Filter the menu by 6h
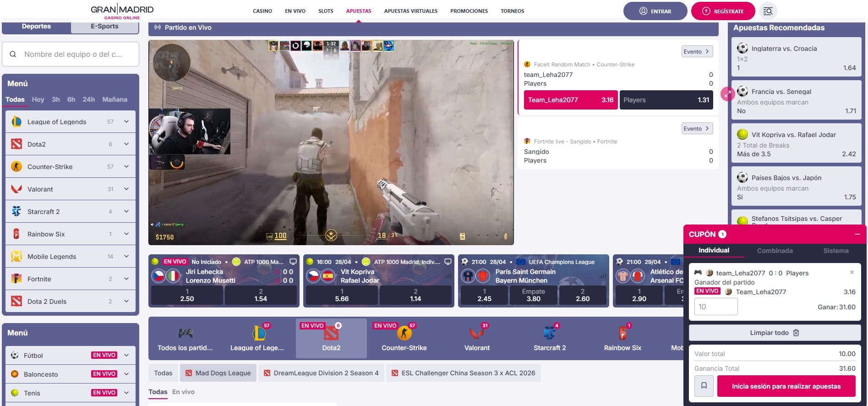 [71, 99]
